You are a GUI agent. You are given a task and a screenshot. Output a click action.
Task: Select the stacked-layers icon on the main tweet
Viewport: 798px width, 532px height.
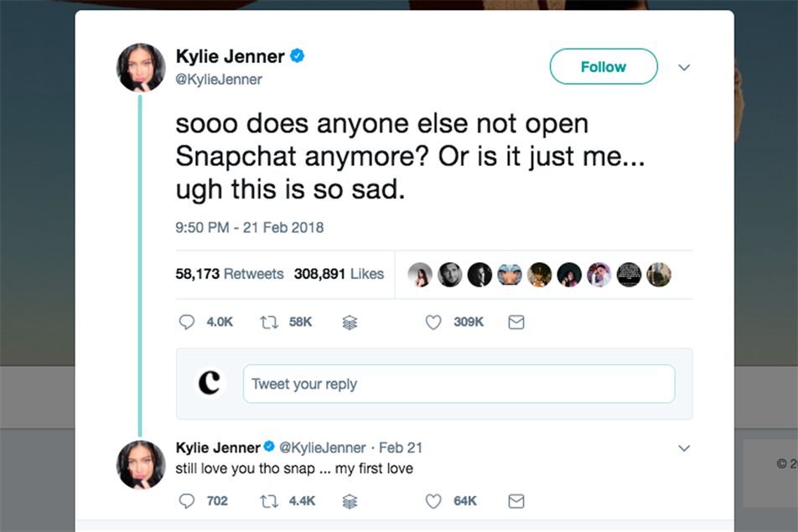pyautogui.click(x=350, y=322)
